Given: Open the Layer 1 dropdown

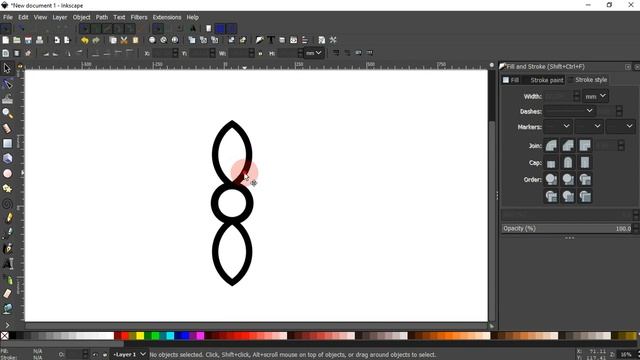Looking at the screenshot, I should 129,354.
